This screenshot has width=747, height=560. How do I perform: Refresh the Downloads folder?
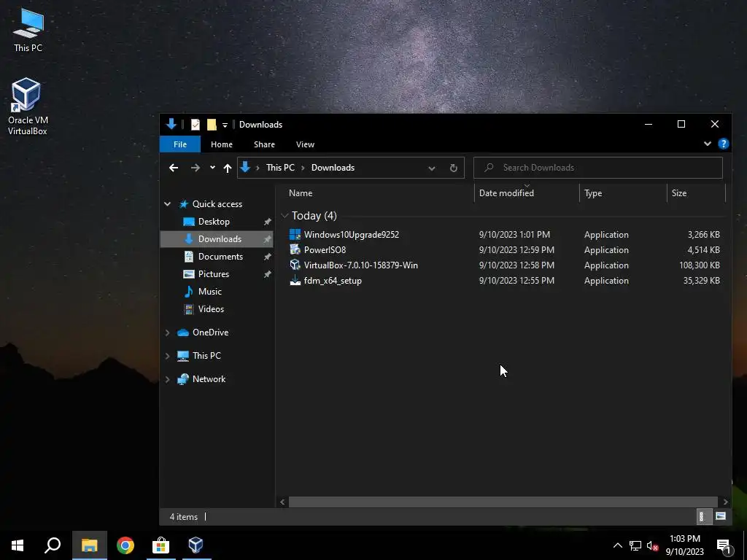(x=454, y=168)
